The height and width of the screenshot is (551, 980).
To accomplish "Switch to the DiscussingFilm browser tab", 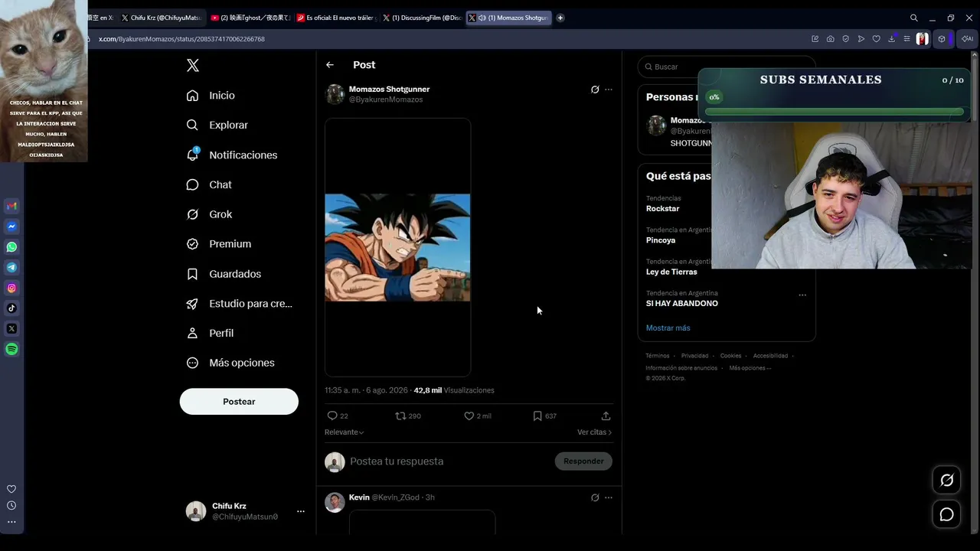I will point(422,18).
